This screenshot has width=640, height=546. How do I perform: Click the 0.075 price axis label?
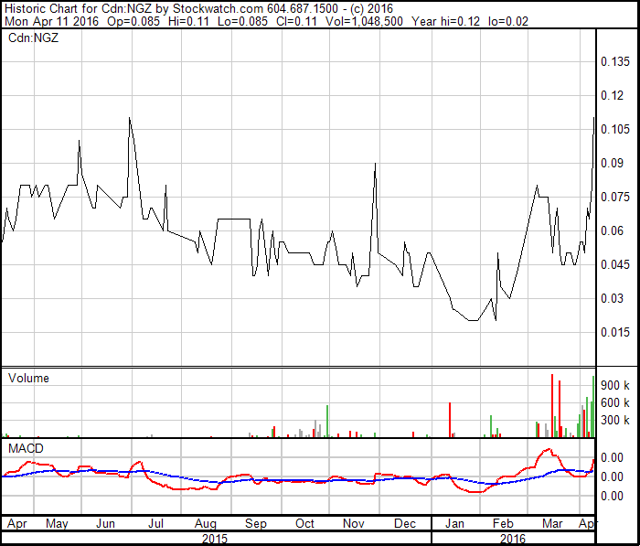tap(615, 197)
